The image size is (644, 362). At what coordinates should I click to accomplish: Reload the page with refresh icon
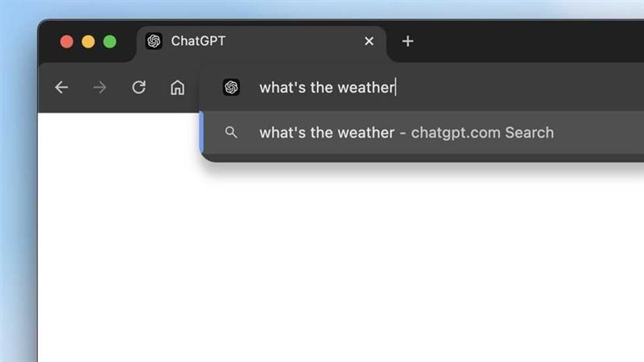tap(138, 87)
